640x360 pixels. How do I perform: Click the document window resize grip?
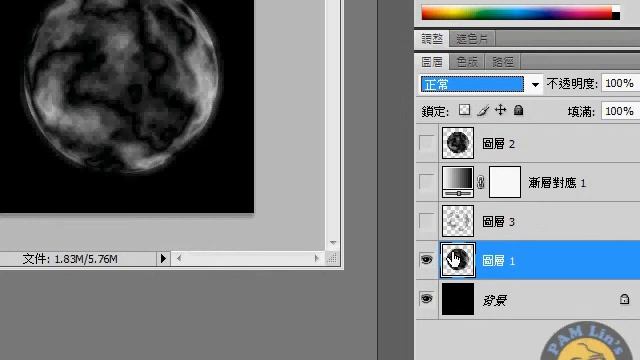332,258
